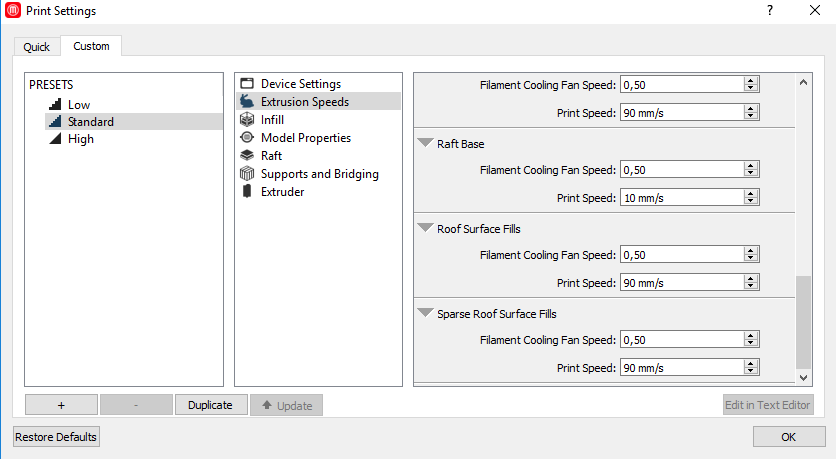The height and width of the screenshot is (459, 836).
Task: Click Raft Base Print Speed field
Action: click(682, 198)
